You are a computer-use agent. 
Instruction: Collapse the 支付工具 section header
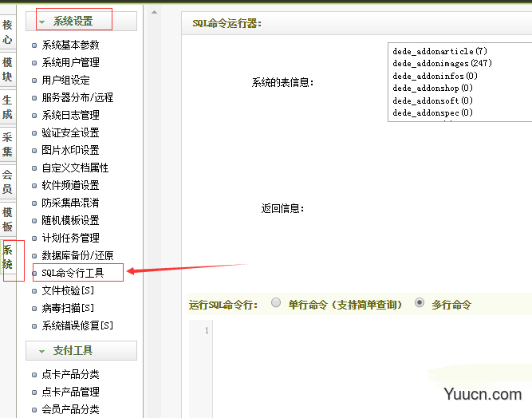point(81,350)
